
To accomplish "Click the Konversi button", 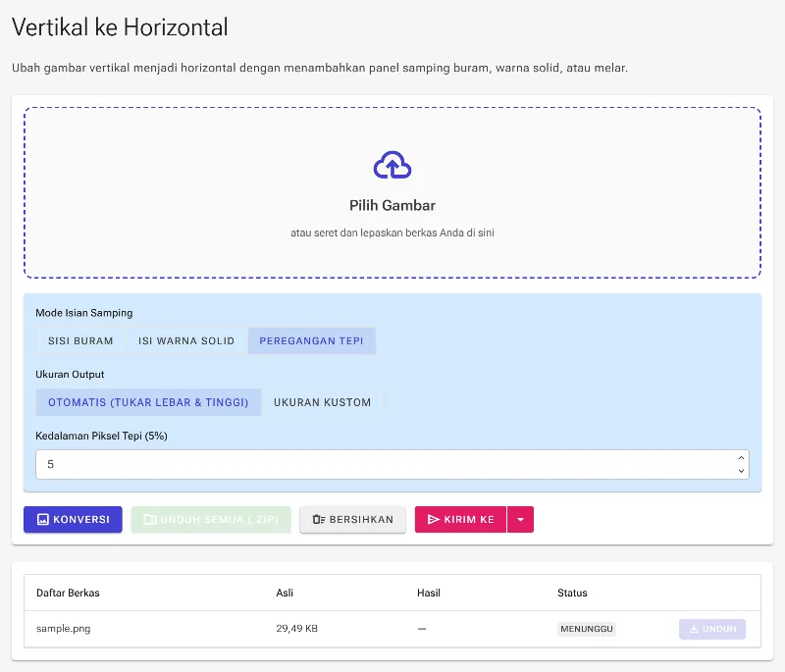I will [x=73, y=520].
